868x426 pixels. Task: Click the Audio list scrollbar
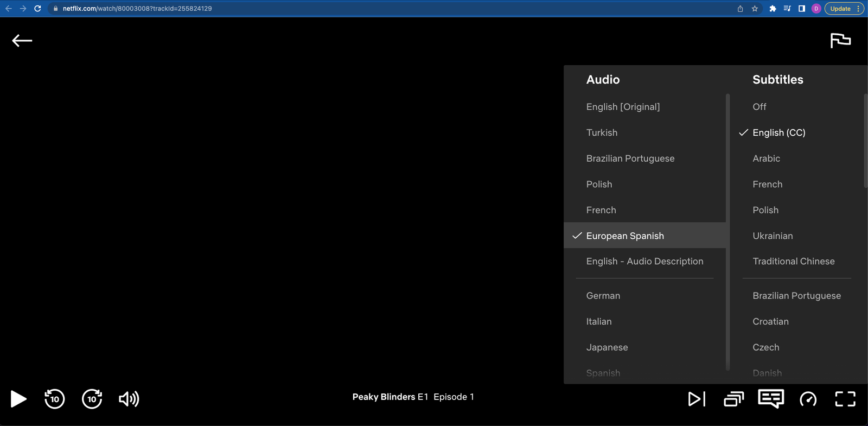[727, 232]
